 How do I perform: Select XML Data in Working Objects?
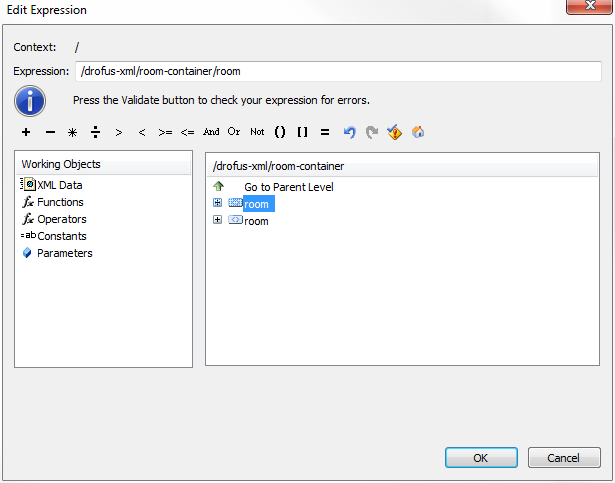click(59, 185)
